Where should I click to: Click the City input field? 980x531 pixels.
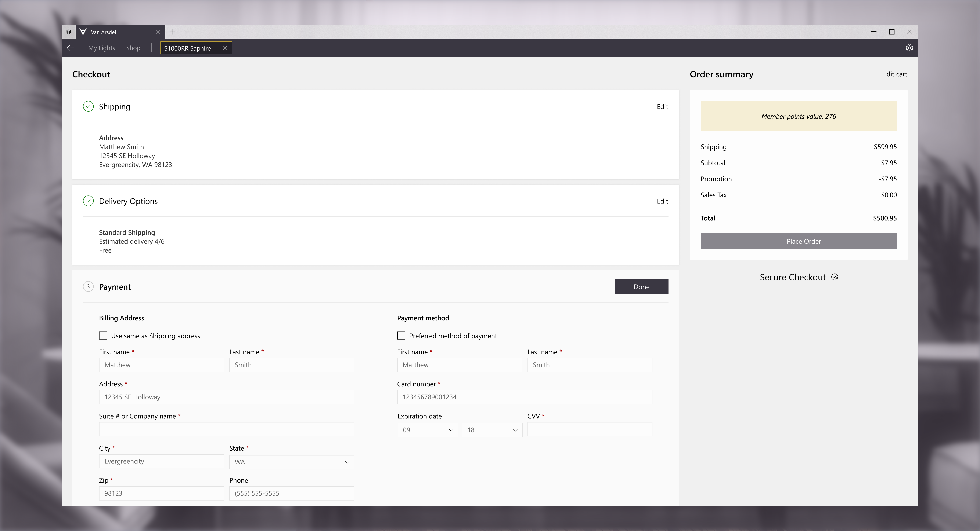161,461
